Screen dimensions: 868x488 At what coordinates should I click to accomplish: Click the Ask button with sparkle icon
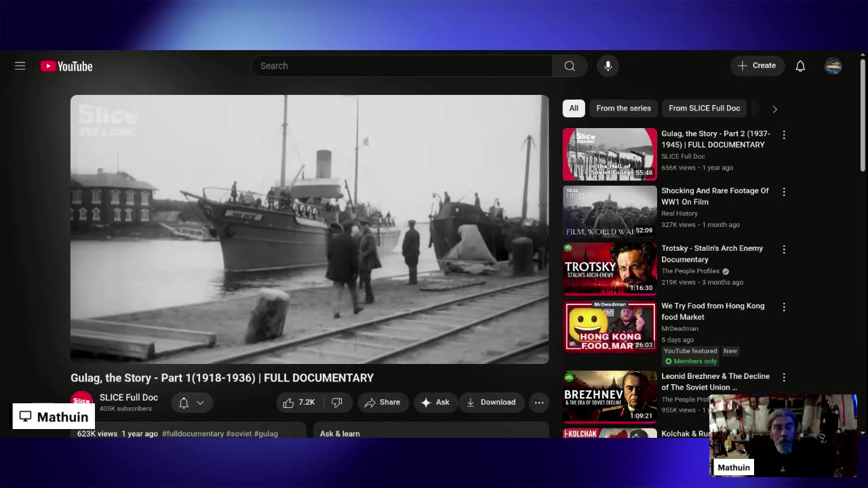435,402
